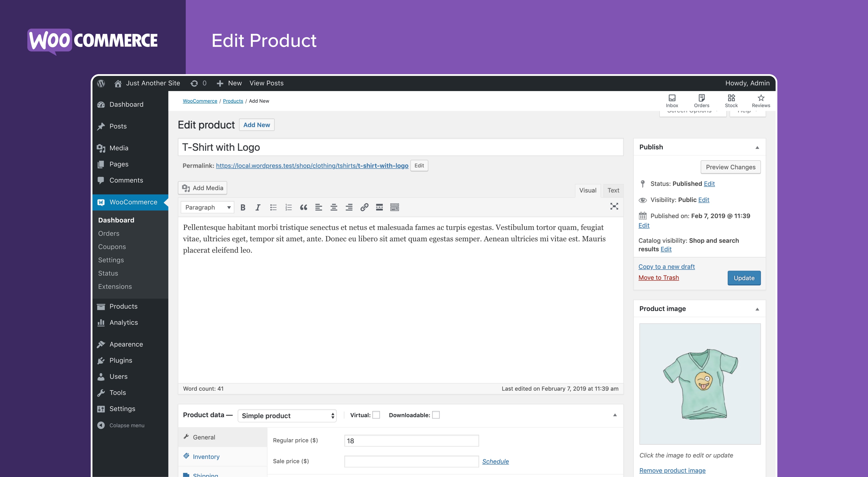Enable the Virtual product checkbox
Viewport: 868px width, 477px height.
tap(376, 415)
